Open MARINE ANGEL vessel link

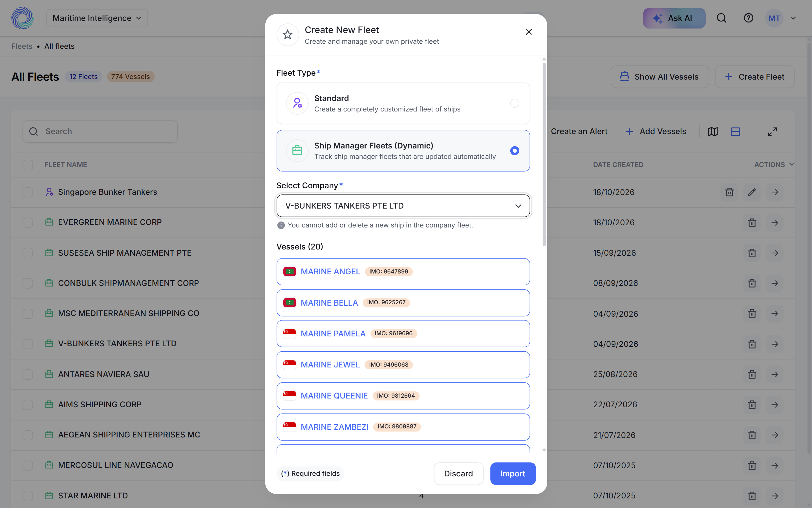pos(330,271)
